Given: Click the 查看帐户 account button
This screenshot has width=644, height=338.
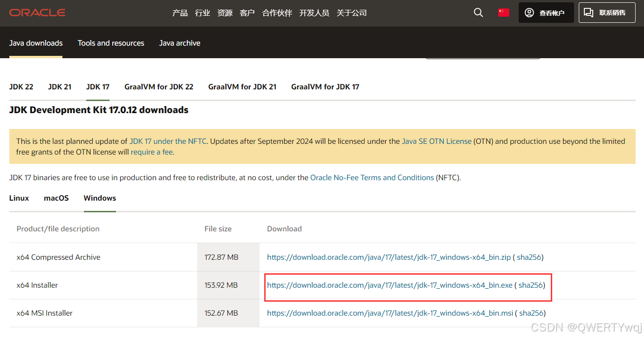Looking at the screenshot, I should click(x=546, y=13).
